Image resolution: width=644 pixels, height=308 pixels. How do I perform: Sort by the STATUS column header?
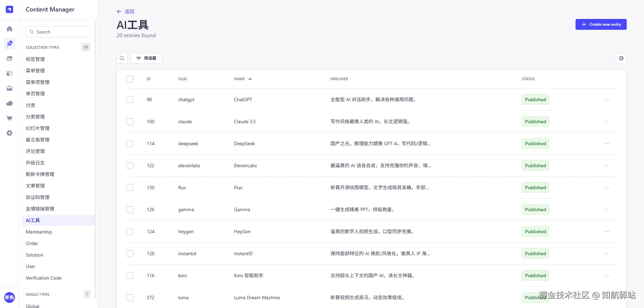[528, 79]
